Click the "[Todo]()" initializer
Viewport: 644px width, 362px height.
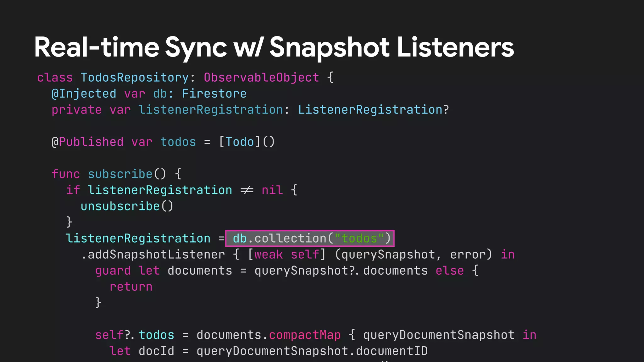247,142
